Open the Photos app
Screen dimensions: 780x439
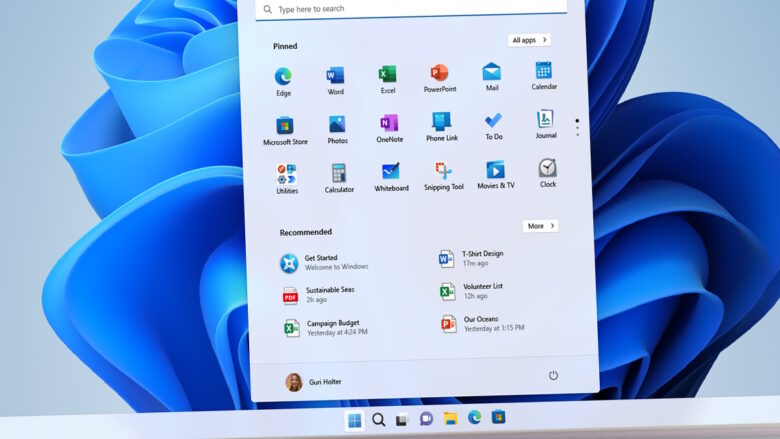click(337, 129)
